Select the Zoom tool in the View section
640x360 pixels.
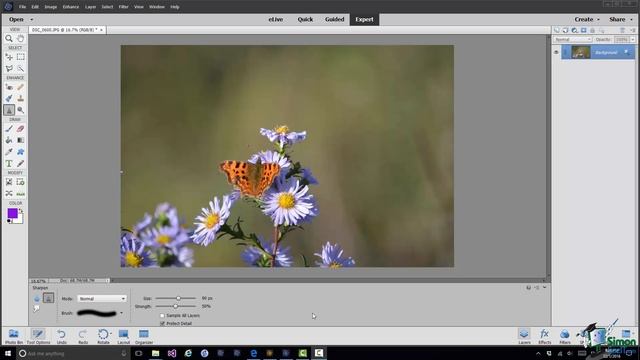pos(9,38)
